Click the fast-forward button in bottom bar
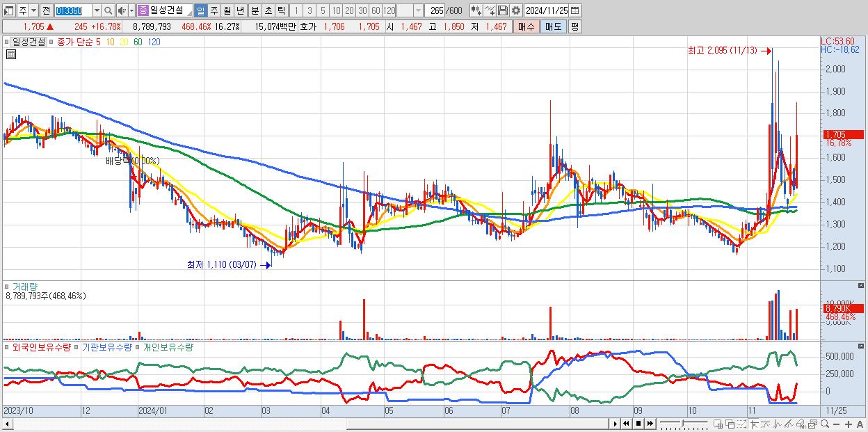 coord(650,424)
